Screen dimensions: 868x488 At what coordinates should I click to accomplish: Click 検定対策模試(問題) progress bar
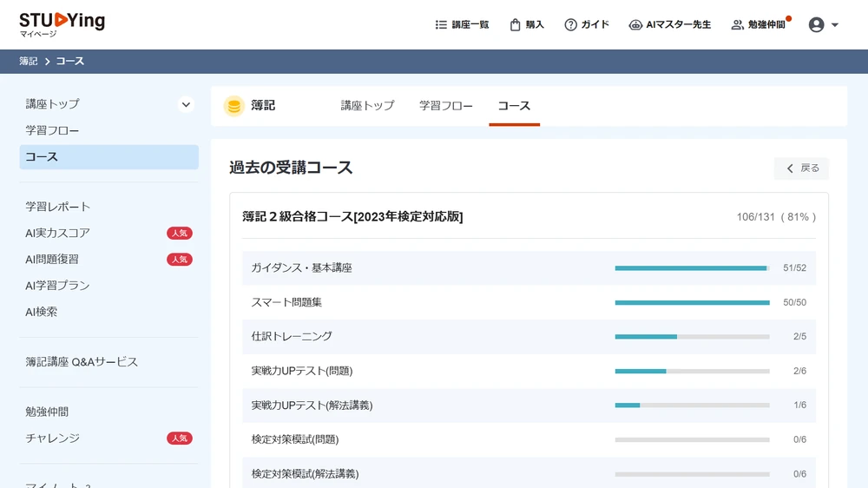pyautogui.click(x=692, y=440)
